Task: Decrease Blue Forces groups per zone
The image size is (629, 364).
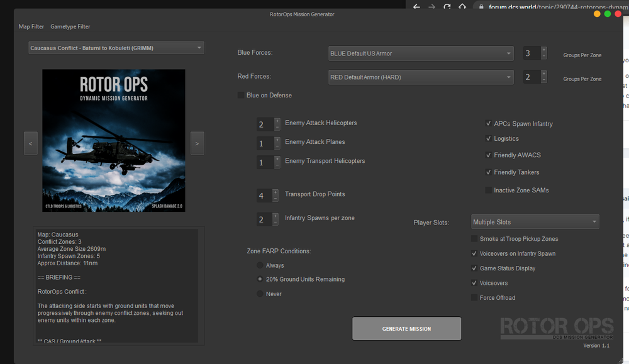Action: pyautogui.click(x=544, y=57)
